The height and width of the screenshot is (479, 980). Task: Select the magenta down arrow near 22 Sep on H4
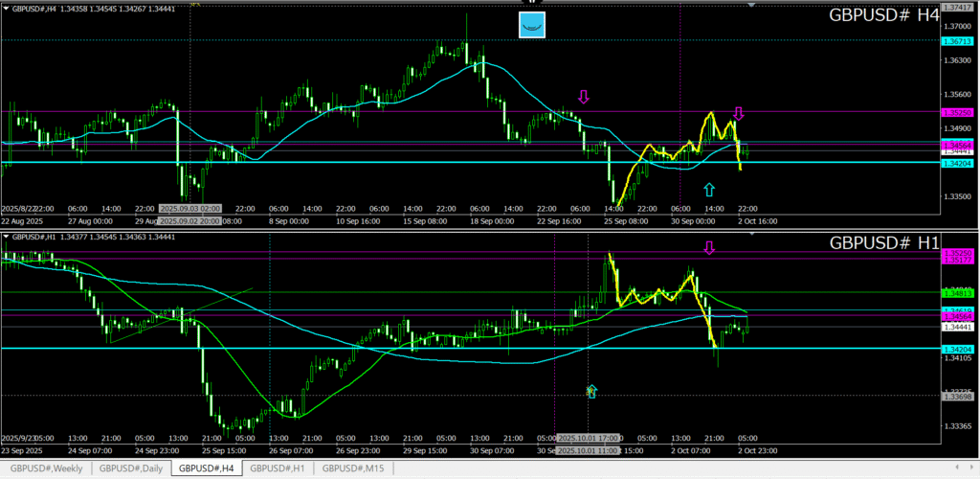tap(584, 97)
